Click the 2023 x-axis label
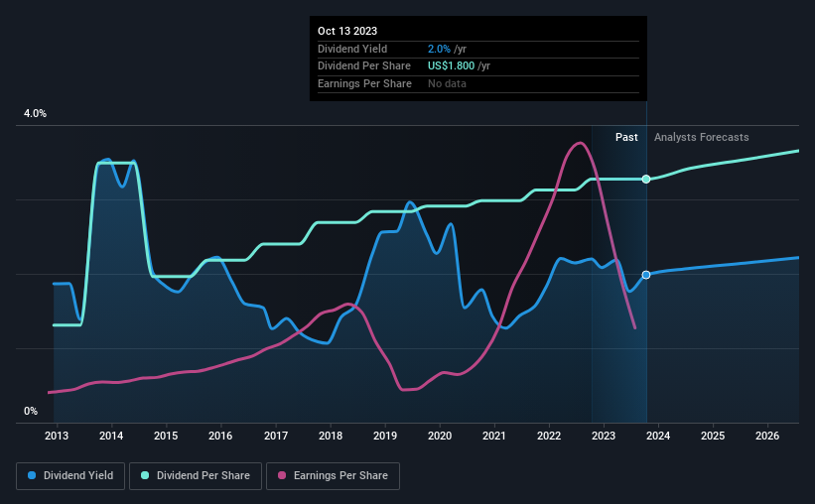 (604, 436)
